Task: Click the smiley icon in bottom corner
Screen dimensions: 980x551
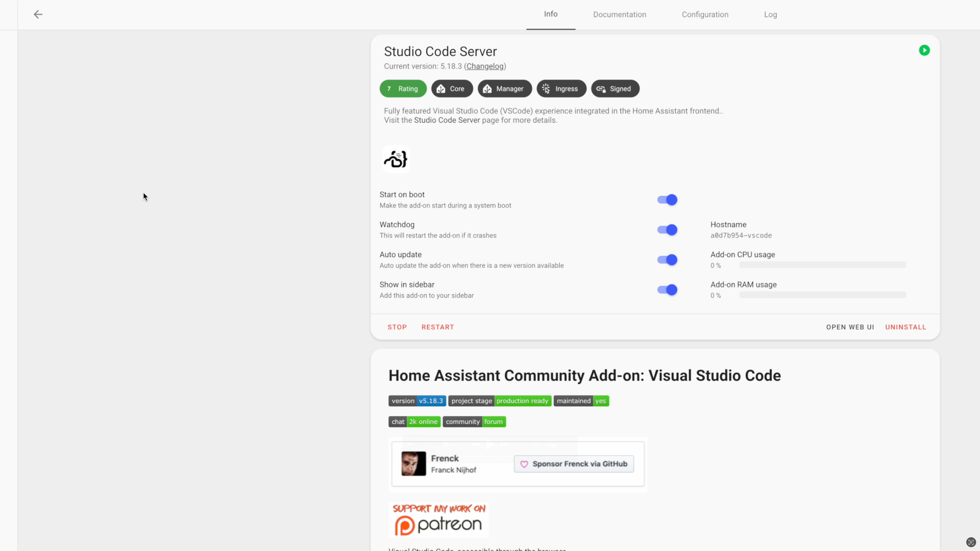Action: (x=971, y=542)
